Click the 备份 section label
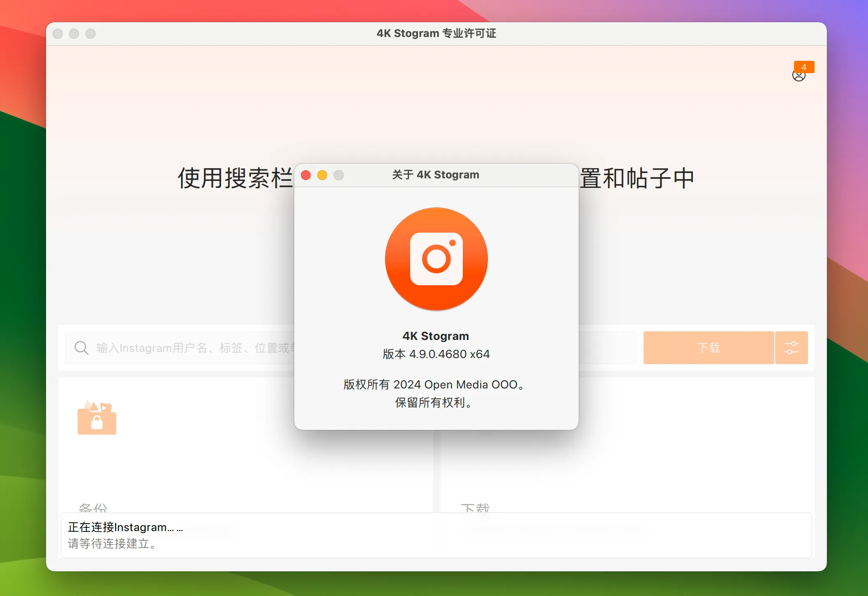This screenshot has width=868, height=596. 93,508
